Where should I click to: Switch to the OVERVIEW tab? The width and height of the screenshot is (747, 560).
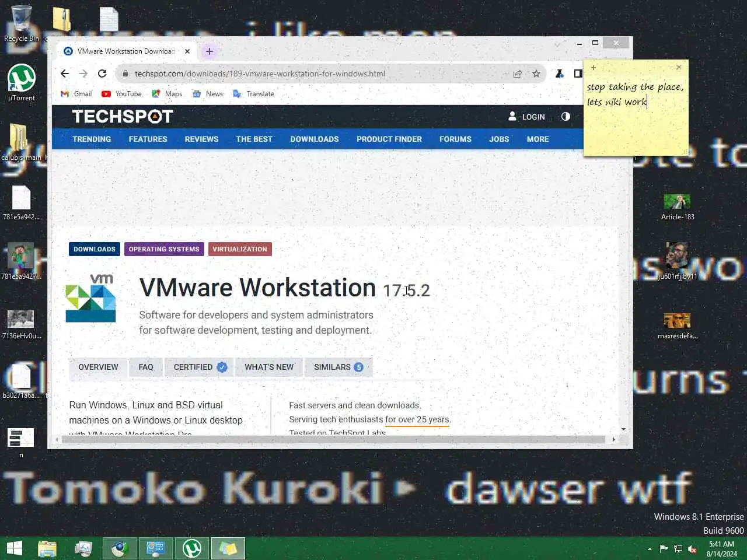pyautogui.click(x=98, y=367)
